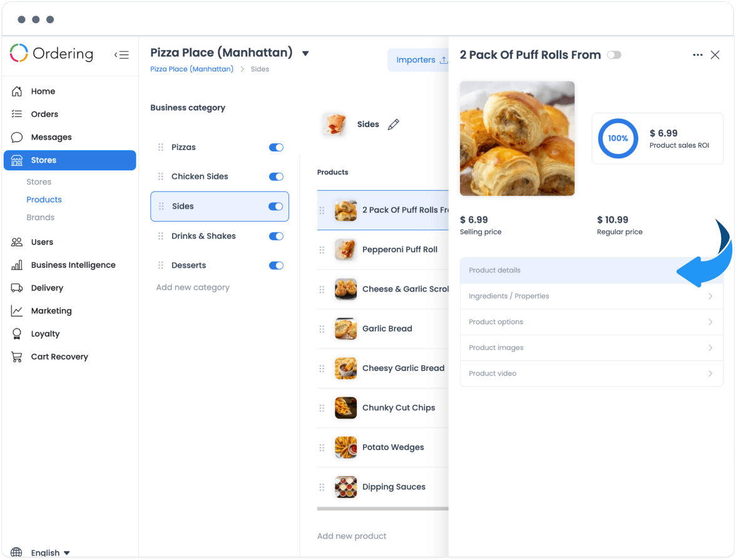The height and width of the screenshot is (560, 736).
Task: Click the drag handle beside Dipping Sauces
Action: click(322, 487)
